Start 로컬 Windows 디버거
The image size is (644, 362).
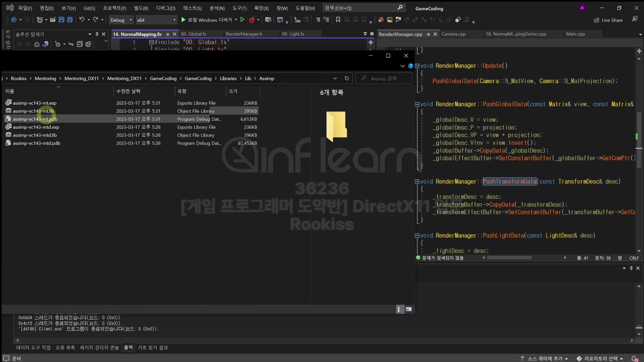tap(206, 20)
